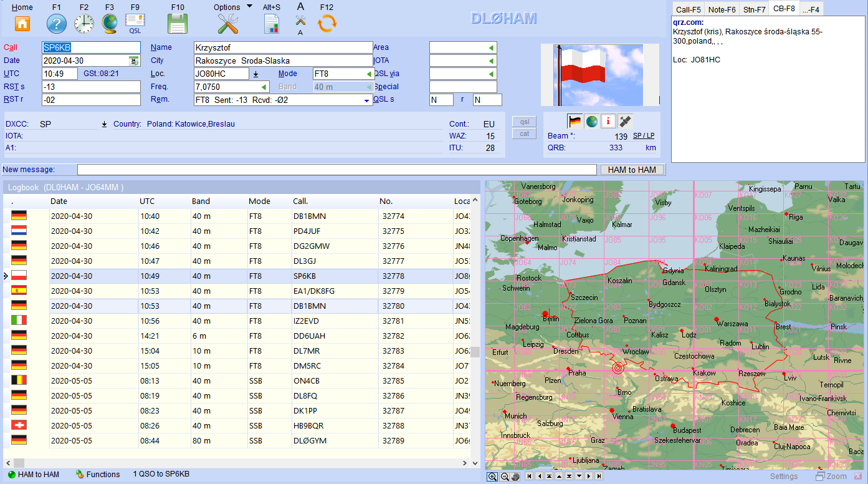Jump map to top edge arrow
The width and height of the screenshot is (868, 484).
coord(549,476)
